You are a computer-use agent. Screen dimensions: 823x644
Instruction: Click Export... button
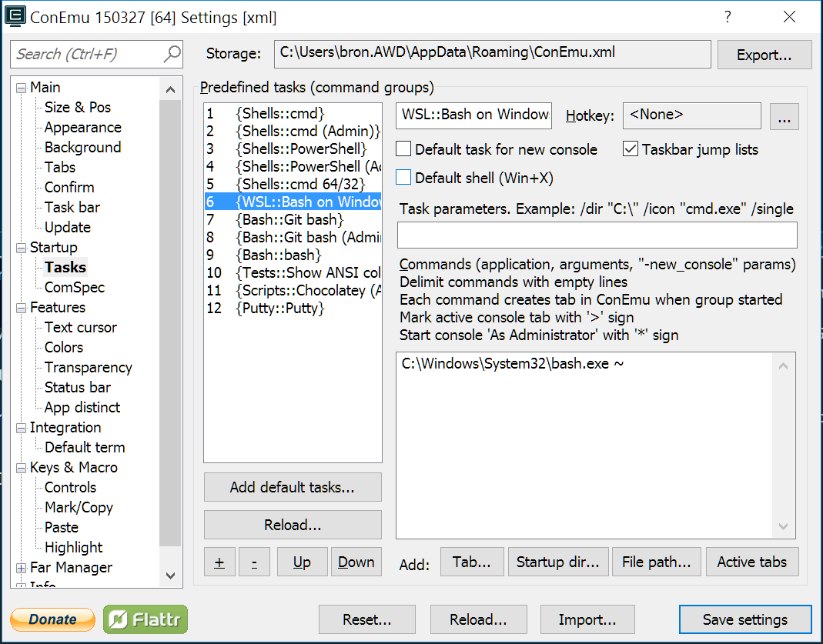[764, 55]
